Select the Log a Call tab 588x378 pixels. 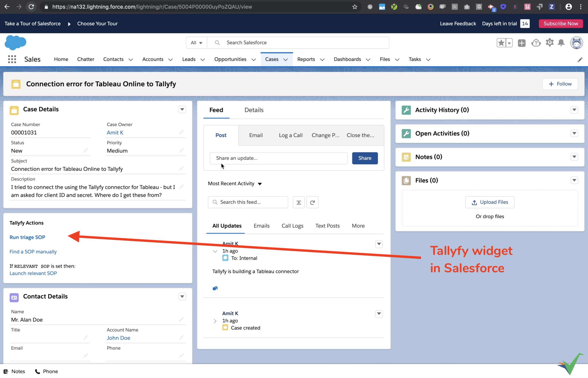point(290,135)
